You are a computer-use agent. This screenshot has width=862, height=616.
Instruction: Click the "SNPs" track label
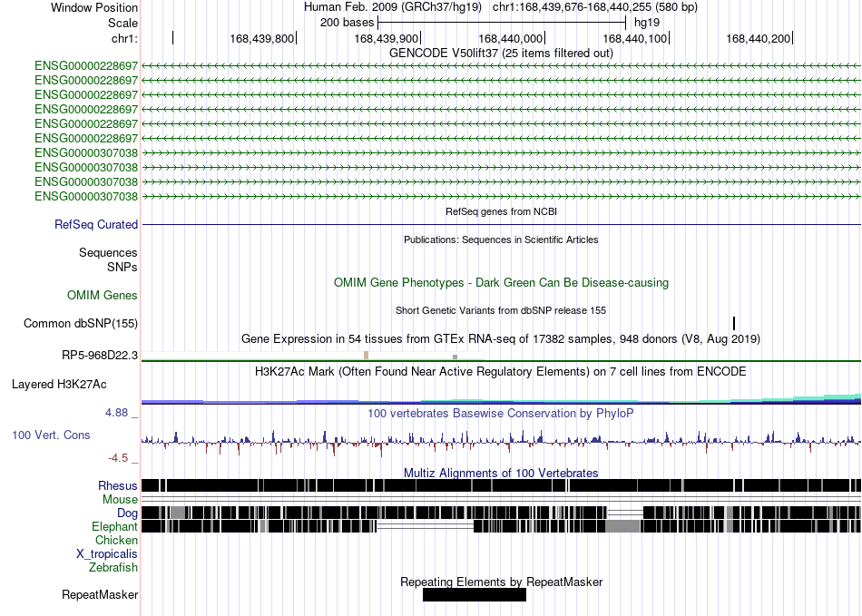(122, 267)
